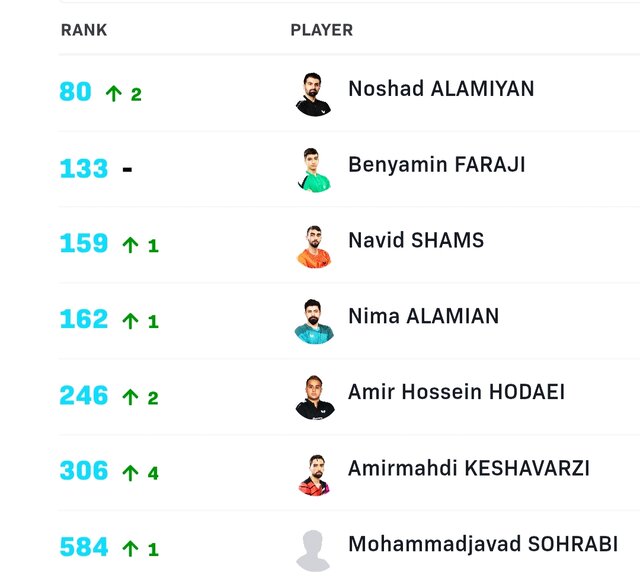Click the up arrow next to rank 306
Viewport: 640px width, 585px height.
(129, 473)
